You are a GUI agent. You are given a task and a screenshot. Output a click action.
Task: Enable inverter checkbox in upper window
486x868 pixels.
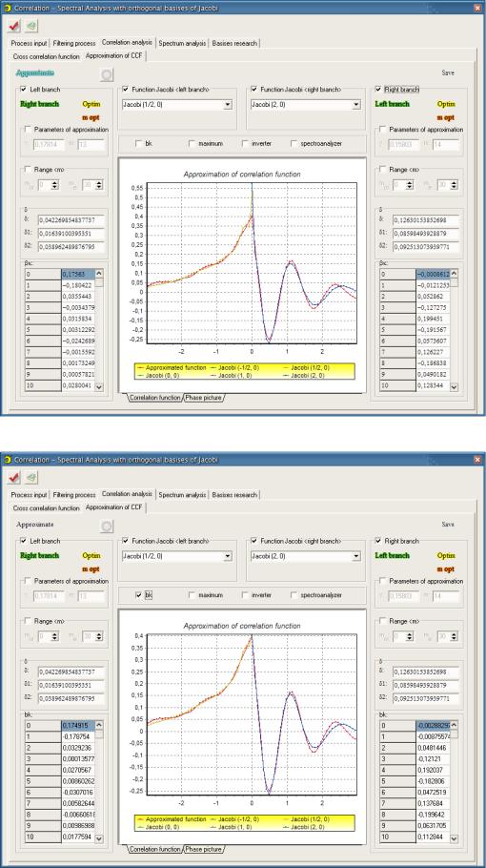pos(245,143)
